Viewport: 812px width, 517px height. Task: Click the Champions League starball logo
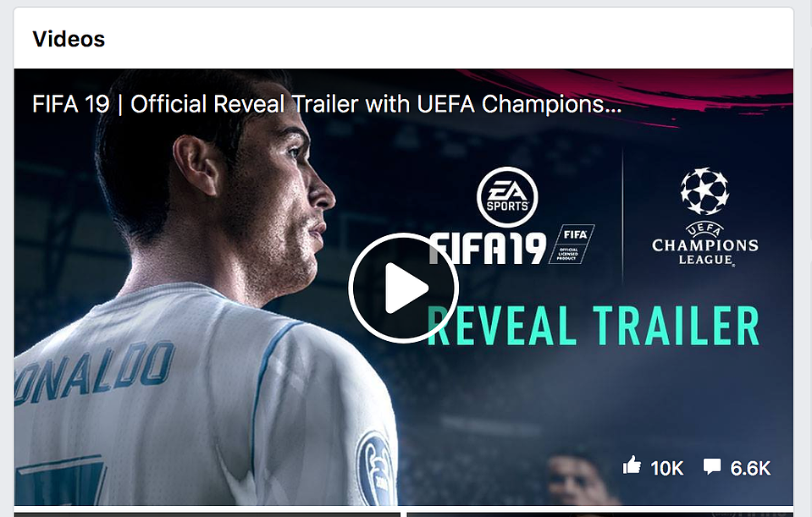pyautogui.click(x=704, y=191)
